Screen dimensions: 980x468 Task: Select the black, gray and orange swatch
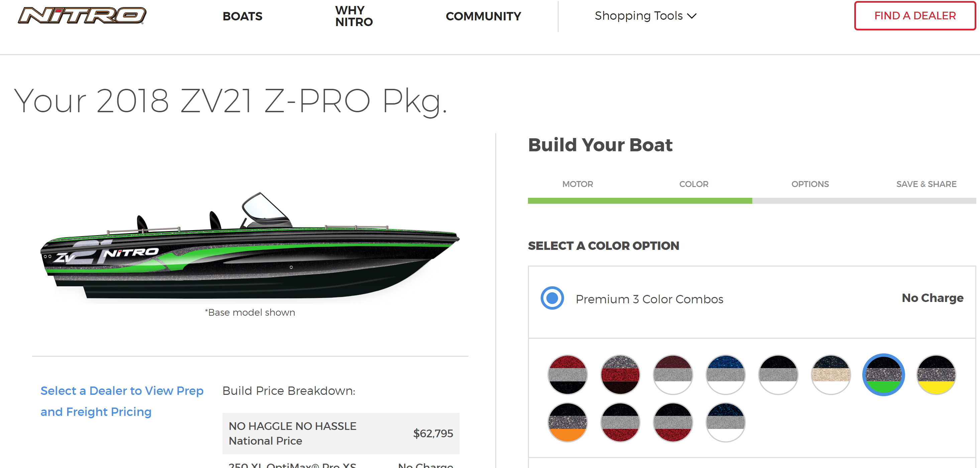[568, 422]
